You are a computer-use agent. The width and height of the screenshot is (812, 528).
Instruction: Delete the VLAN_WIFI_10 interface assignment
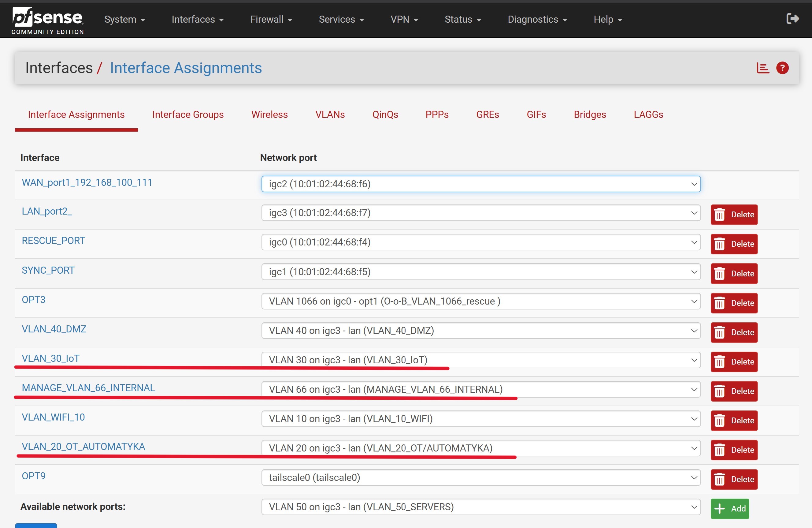pyautogui.click(x=734, y=421)
